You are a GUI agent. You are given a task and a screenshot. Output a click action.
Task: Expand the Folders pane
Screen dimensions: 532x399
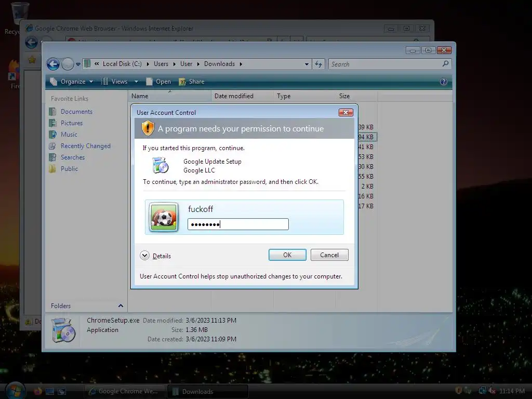pyautogui.click(x=121, y=305)
